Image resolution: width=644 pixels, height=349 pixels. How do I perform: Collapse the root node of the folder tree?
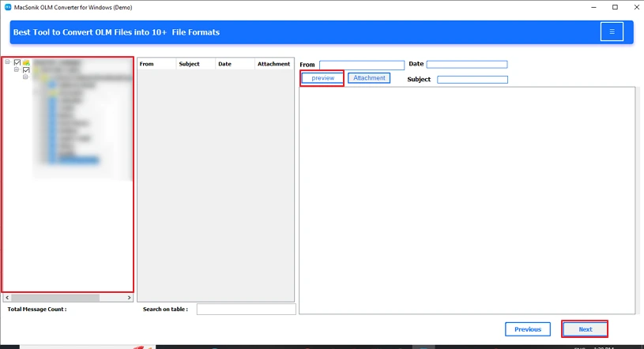point(7,62)
